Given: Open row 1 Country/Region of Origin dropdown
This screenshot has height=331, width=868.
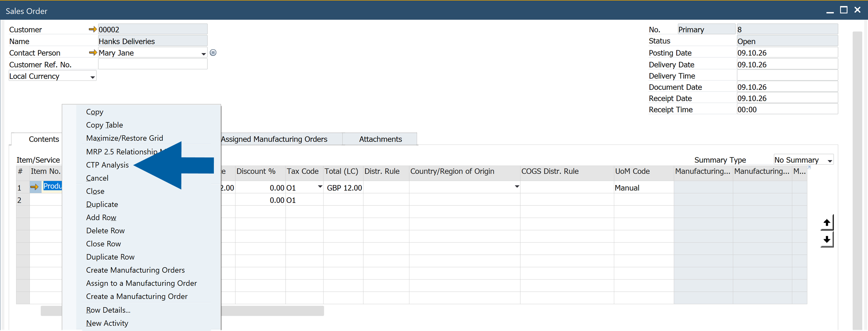Looking at the screenshot, I should [x=516, y=186].
